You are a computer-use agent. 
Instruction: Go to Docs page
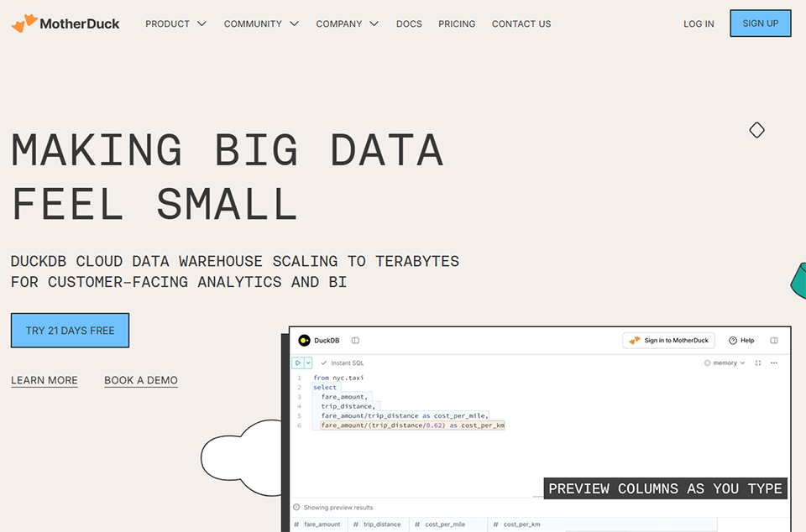point(409,23)
